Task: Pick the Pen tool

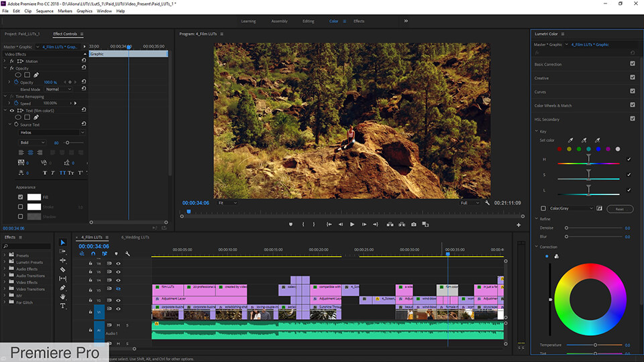Action: pyautogui.click(x=63, y=288)
